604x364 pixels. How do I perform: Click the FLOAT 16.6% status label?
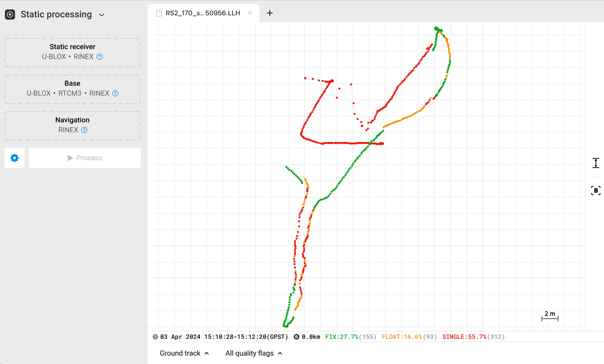(402, 337)
